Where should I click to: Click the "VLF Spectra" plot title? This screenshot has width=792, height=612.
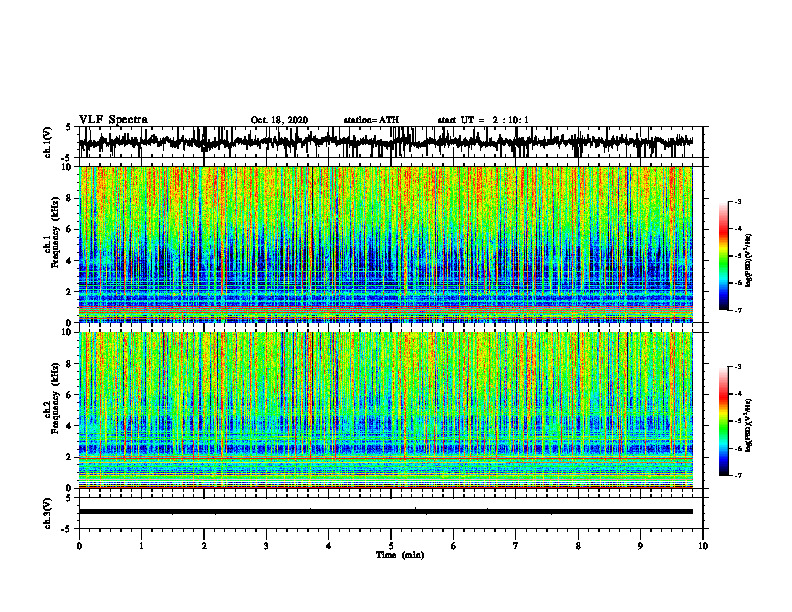113,120
